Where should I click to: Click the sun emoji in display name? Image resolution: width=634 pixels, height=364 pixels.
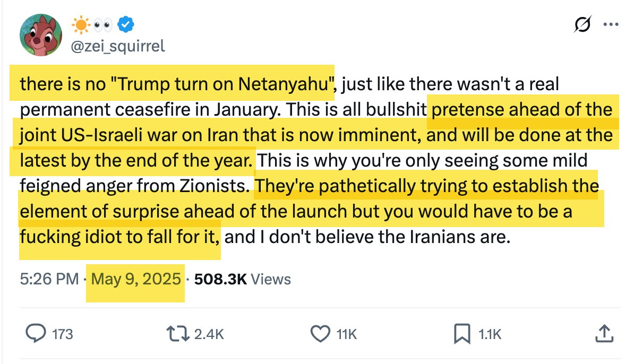click(80, 24)
